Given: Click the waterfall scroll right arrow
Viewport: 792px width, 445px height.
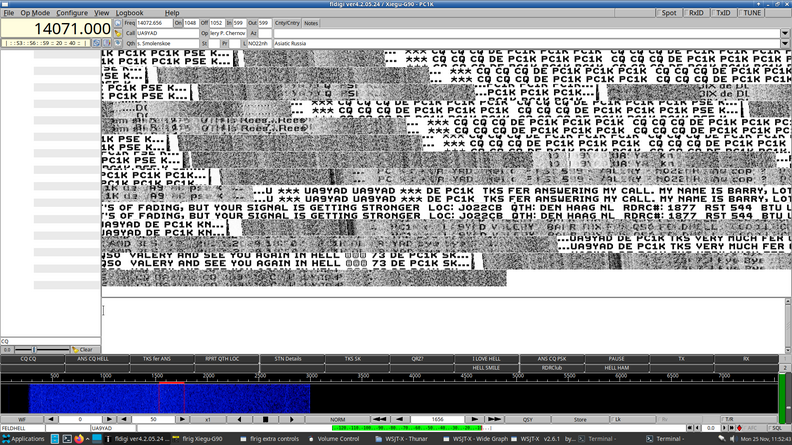Looking at the screenshot, I should pyautogui.click(x=291, y=419).
